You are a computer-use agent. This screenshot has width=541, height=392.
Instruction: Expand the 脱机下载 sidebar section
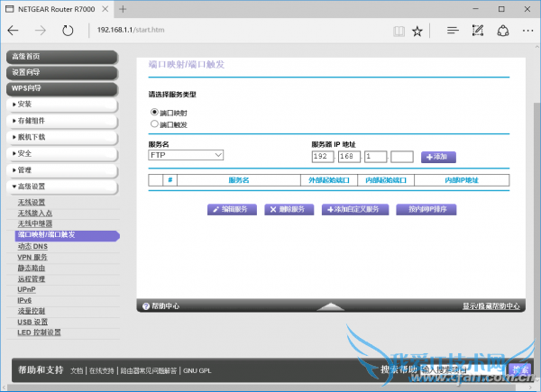tap(62, 137)
